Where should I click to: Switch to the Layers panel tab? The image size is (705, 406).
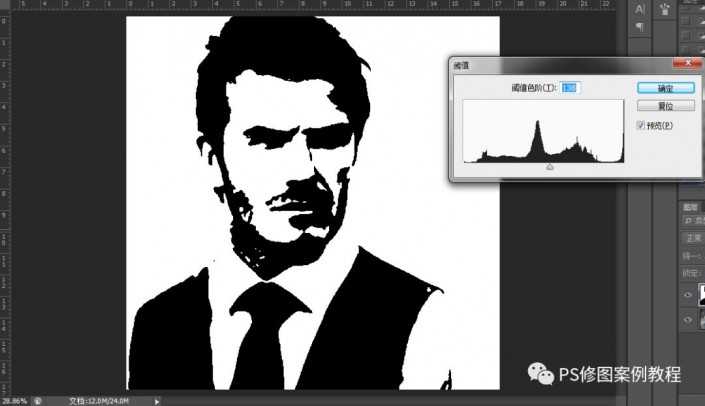click(x=690, y=205)
